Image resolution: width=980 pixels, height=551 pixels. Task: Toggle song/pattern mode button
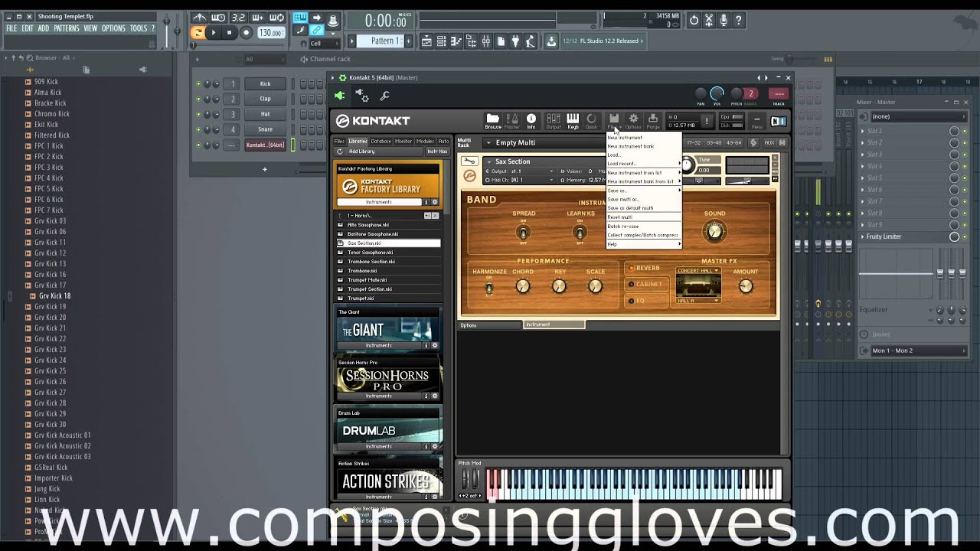click(198, 32)
